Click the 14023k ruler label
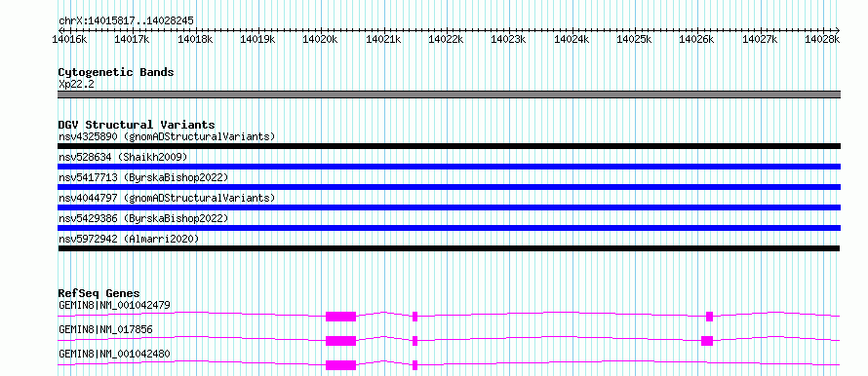 click(508, 39)
